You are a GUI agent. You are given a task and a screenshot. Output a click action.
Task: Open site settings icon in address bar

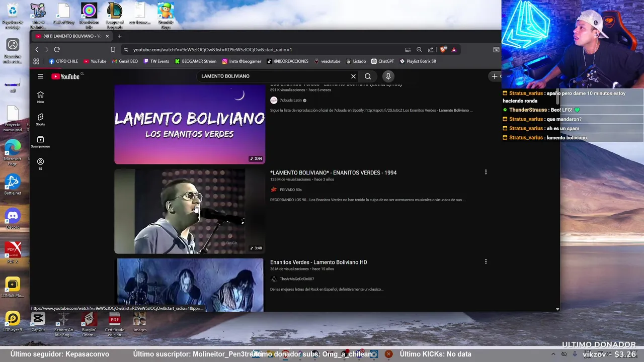click(126, 49)
